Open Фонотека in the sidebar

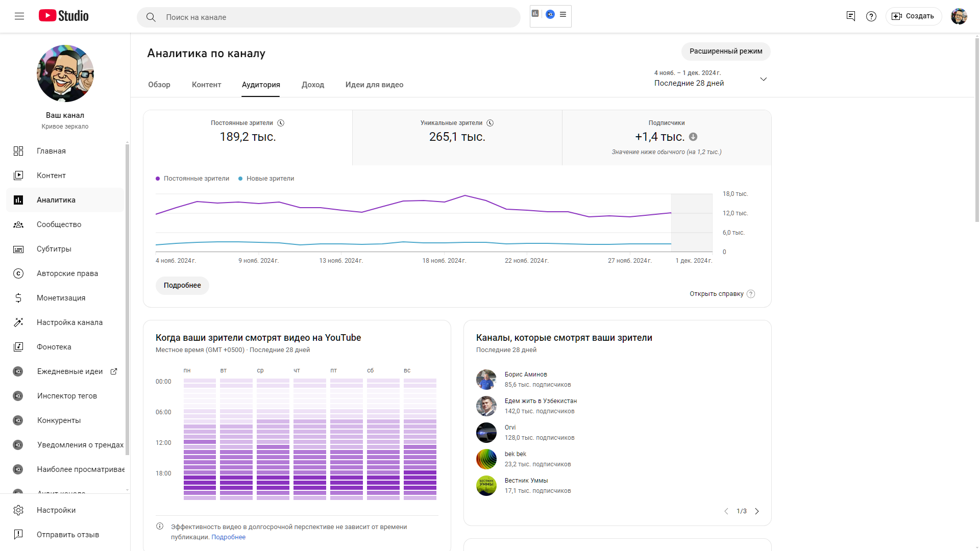[x=65, y=347]
